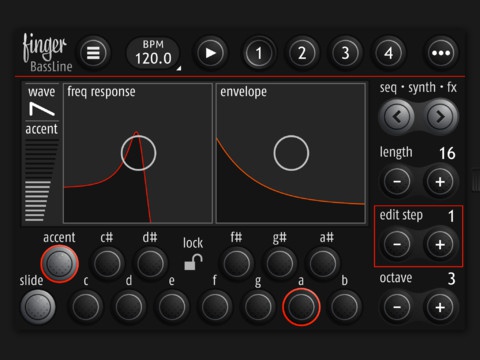Image resolution: width=480 pixels, height=360 pixels.
Task: Select the g# note button
Action: (280, 264)
